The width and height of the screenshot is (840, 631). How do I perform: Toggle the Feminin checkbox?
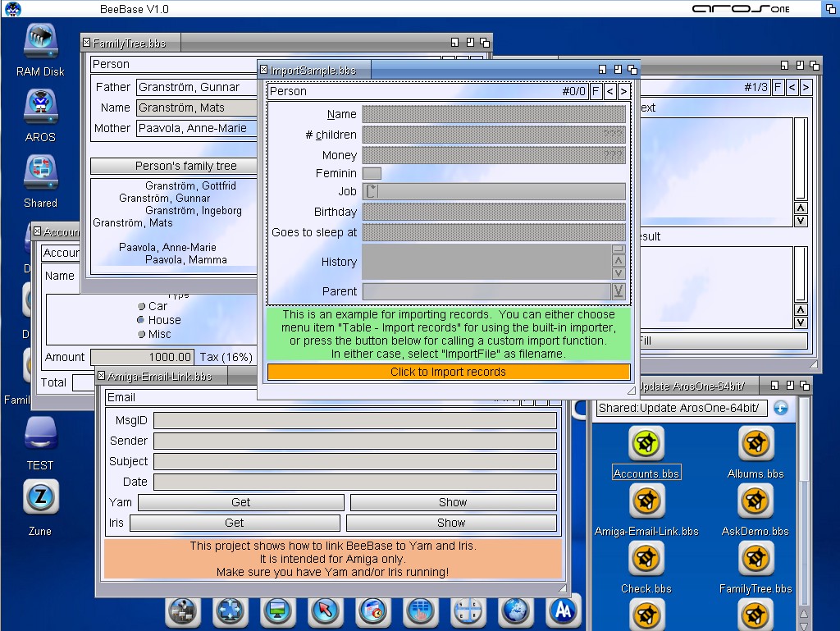(x=372, y=173)
